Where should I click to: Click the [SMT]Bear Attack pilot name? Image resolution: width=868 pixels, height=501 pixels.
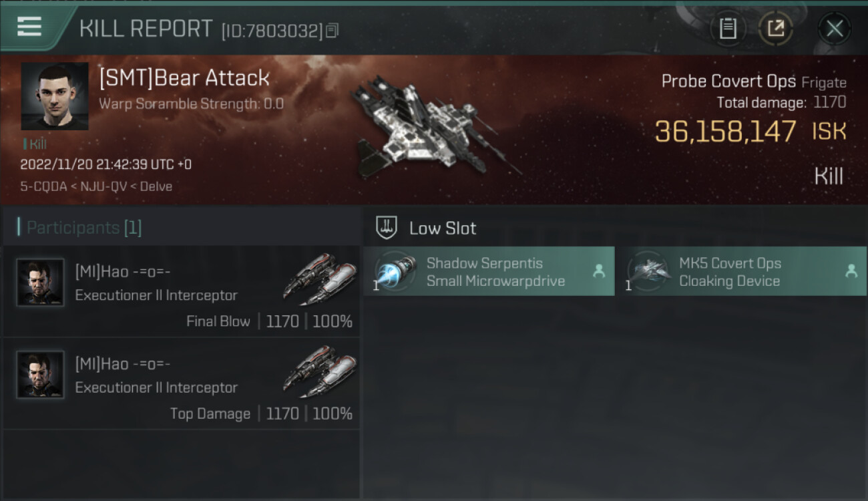pyautogui.click(x=184, y=78)
